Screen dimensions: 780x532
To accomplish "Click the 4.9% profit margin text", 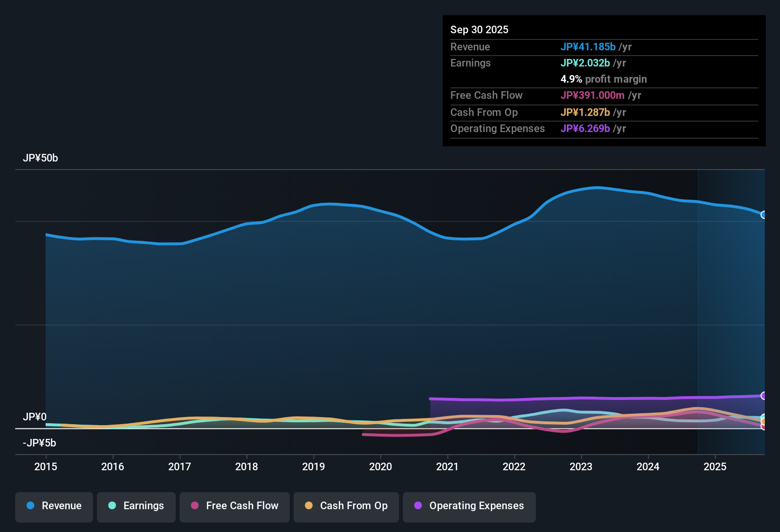I will tap(604, 79).
